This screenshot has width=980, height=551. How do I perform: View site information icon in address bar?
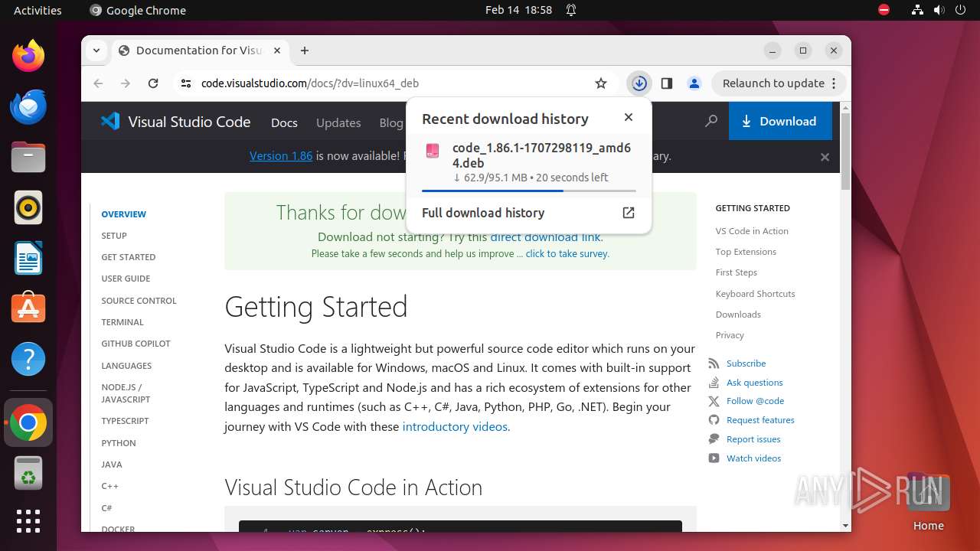click(x=185, y=83)
